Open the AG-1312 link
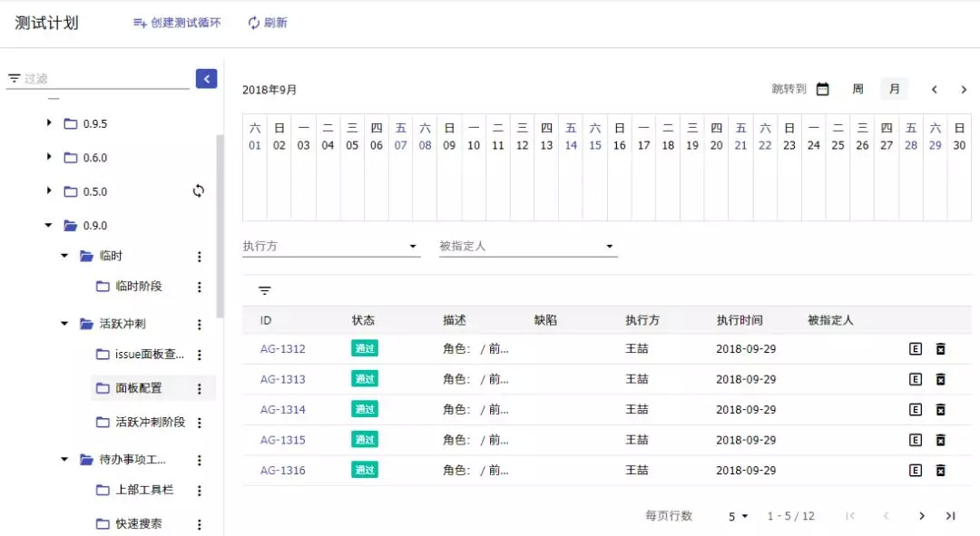The width and height of the screenshot is (980, 536). 282,349
